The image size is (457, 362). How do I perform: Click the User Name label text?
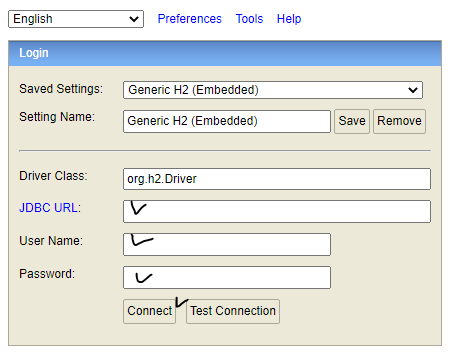point(51,241)
